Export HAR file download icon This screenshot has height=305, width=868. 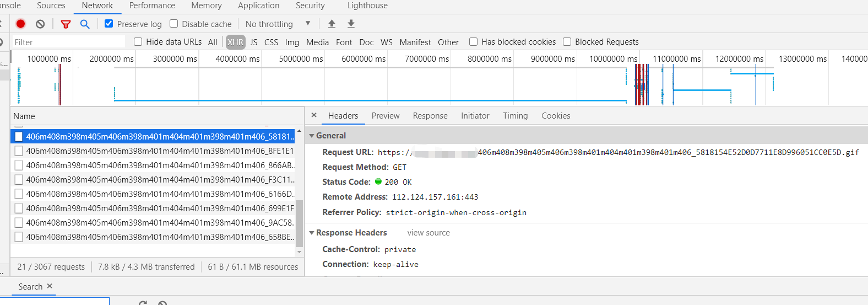351,24
